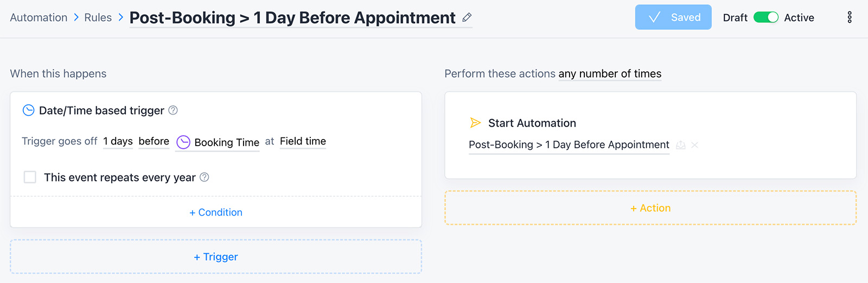Click the Saved button

(x=673, y=17)
